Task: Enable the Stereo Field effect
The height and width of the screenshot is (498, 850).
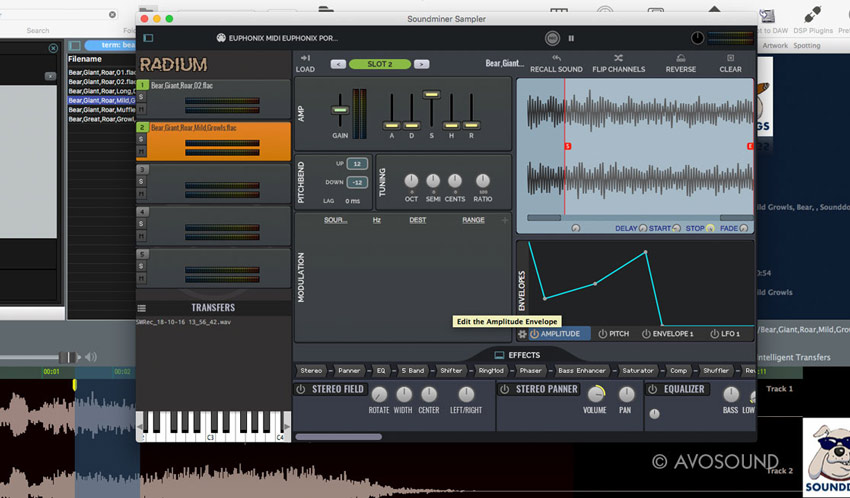Action: click(x=301, y=389)
